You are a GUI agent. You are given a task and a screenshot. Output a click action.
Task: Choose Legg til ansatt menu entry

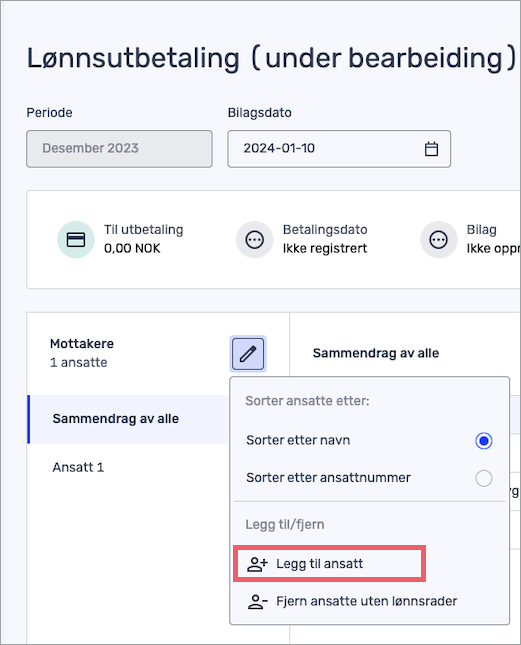329,564
